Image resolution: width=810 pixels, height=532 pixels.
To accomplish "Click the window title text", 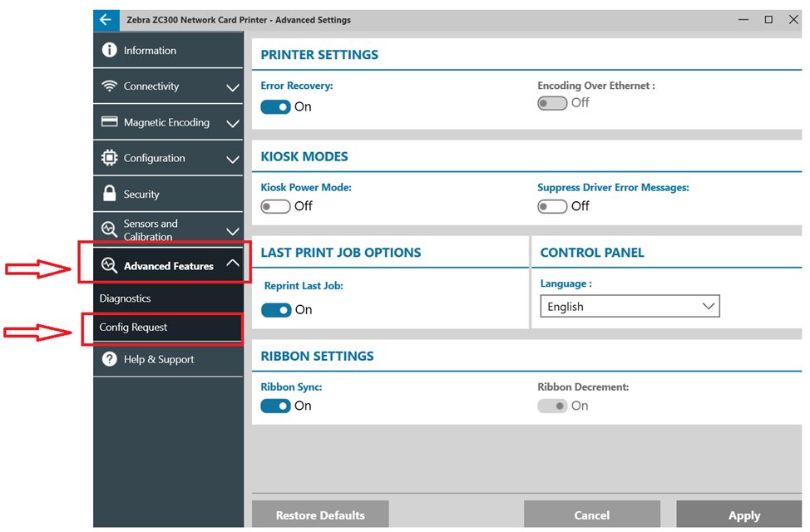I will [239, 20].
